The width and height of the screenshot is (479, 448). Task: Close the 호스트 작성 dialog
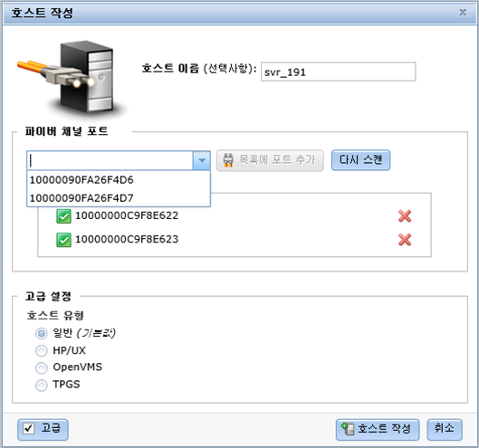click(463, 12)
